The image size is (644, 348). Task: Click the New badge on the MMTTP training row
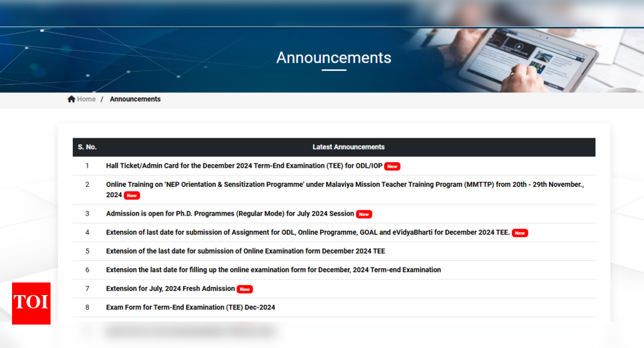pyautogui.click(x=132, y=195)
